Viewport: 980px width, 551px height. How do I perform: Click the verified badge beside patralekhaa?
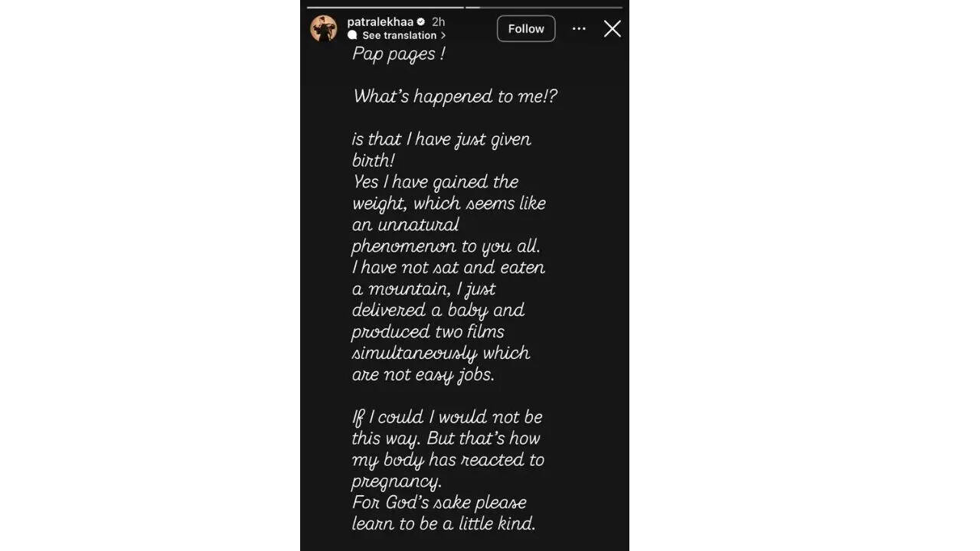tap(420, 22)
